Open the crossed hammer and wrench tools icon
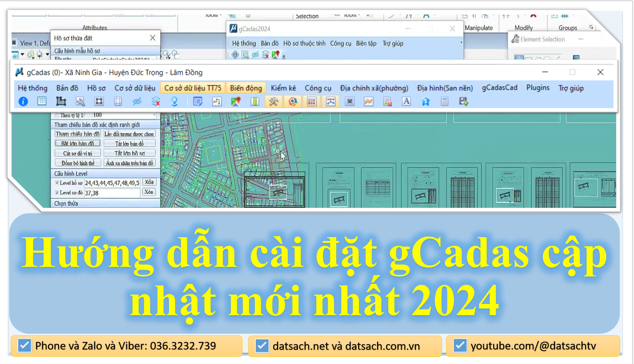 tap(273, 102)
